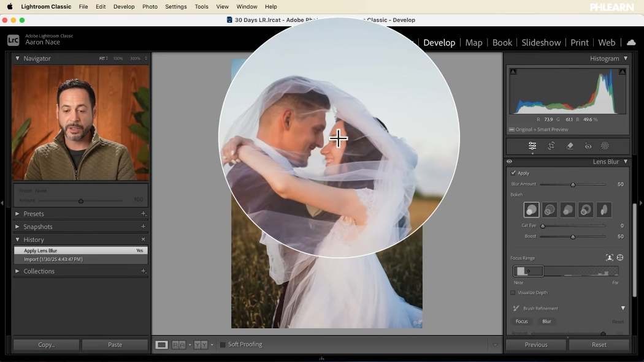Adjust the Cat Eye slider handle

pyautogui.click(x=543, y=226)
